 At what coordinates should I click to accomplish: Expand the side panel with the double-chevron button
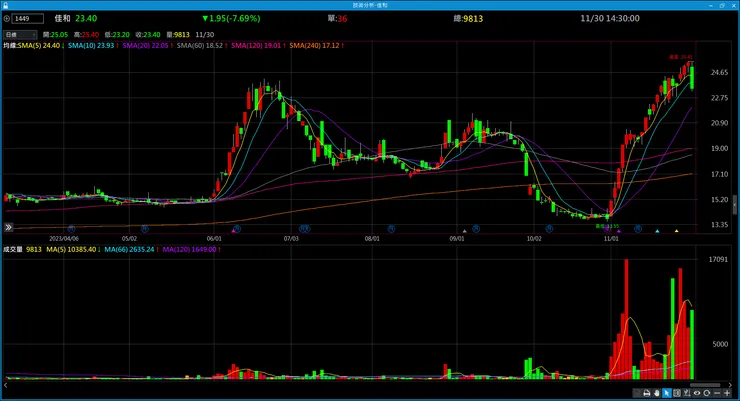(x=8, y=227)
